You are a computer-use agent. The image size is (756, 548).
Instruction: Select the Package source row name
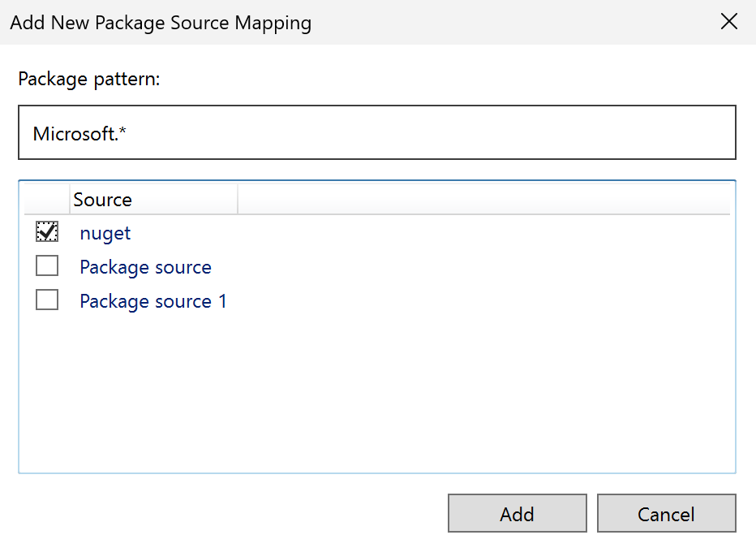click(145, 267)
